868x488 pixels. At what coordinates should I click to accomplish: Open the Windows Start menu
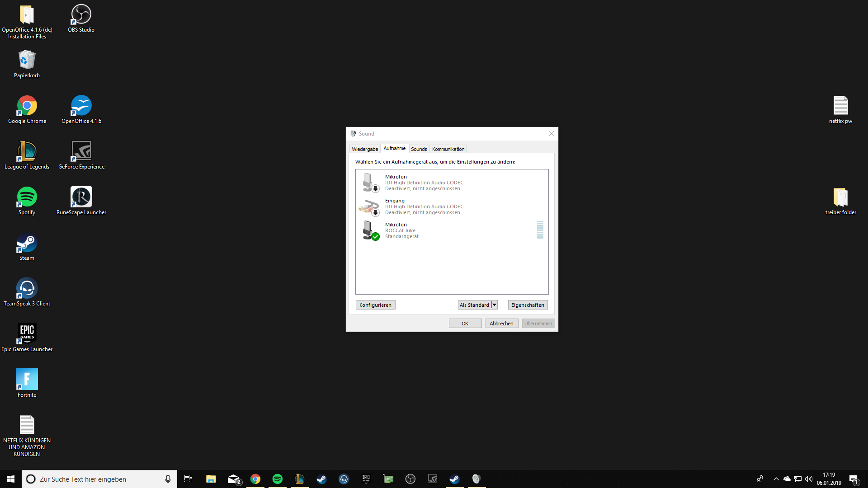[11, 479]
